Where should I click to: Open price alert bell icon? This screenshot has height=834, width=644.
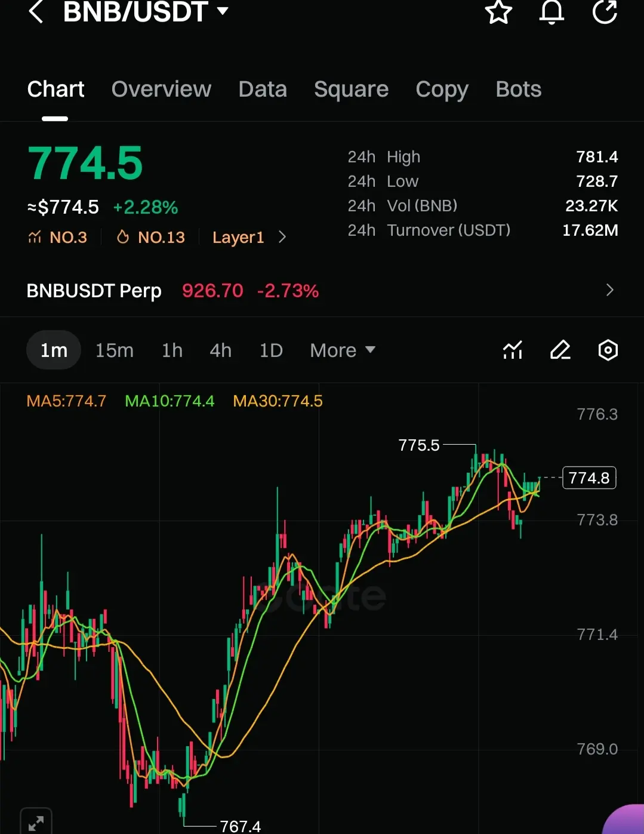point(551,11)
